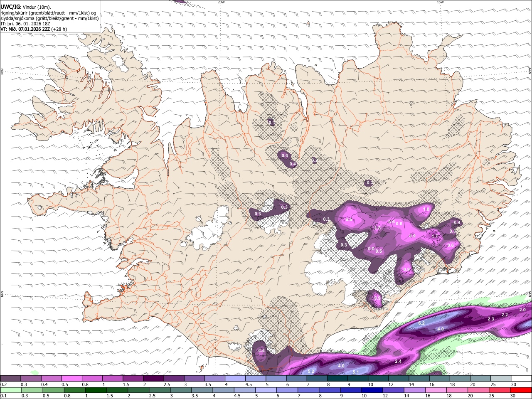Screen dimensions: 532x399
Task: Pick the deep blue lower swatch at 10
Action: click(x=372, y=390)
